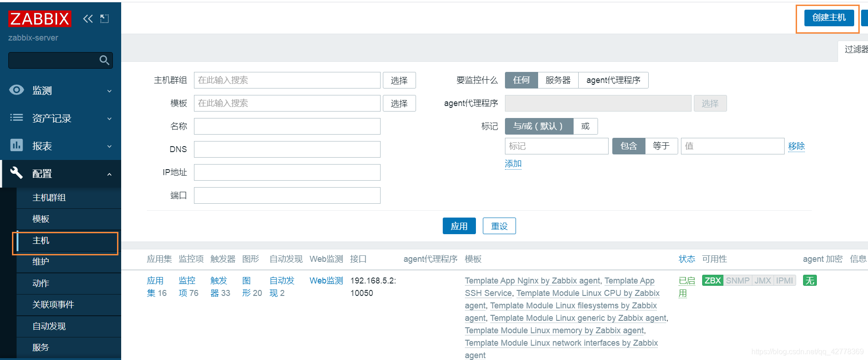The image size is (868, 360).
Task: Open the 主机群组 submenu item
Action: tap(69, 198)
